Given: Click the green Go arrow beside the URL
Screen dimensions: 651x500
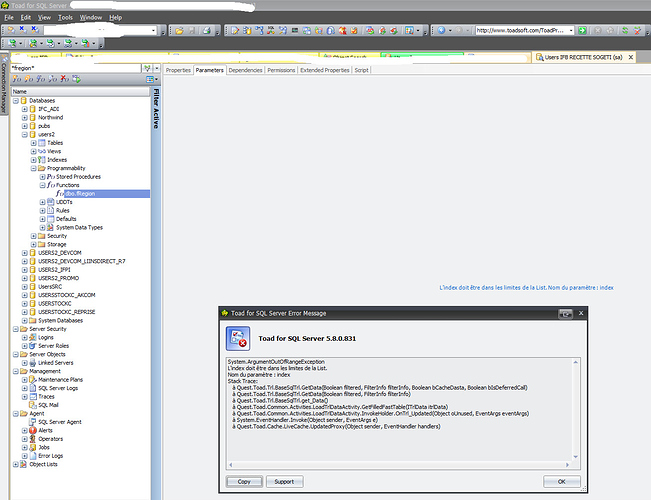Looking at the screenshot, I should [x=582, y=30].
